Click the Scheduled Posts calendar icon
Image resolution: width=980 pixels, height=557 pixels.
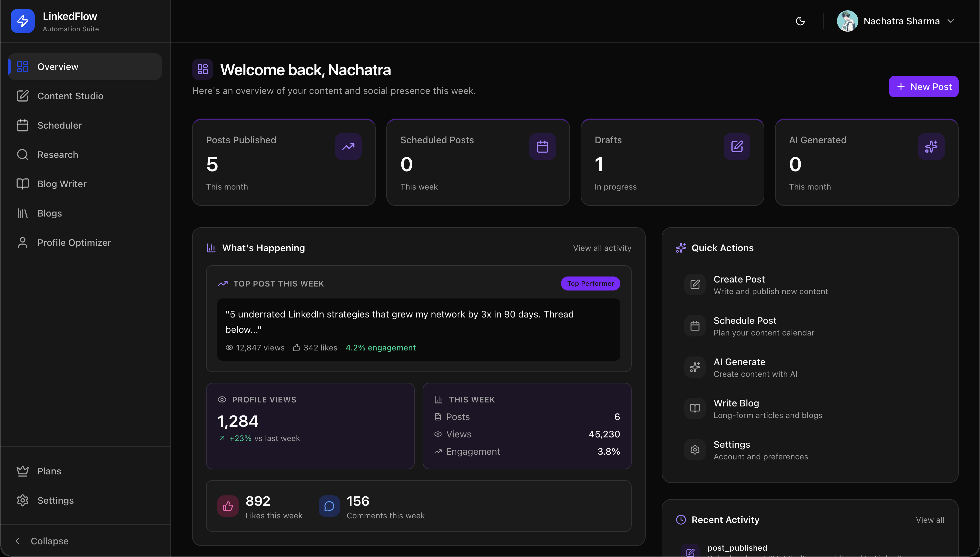click(x=542, y=147)
